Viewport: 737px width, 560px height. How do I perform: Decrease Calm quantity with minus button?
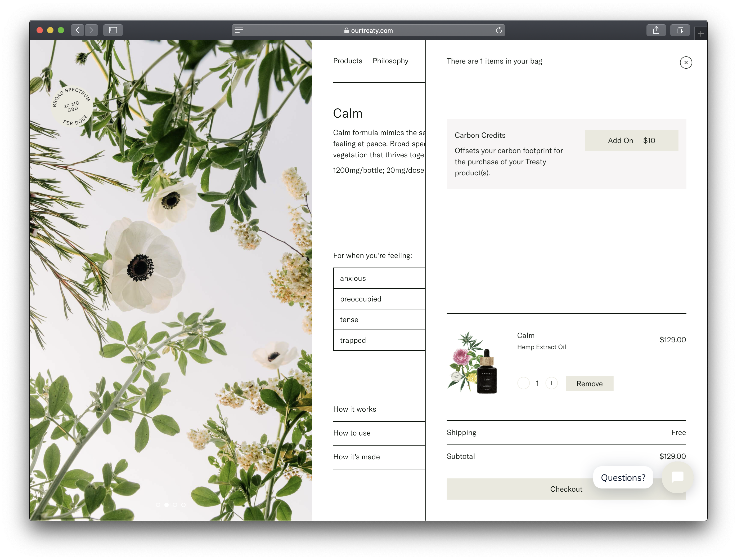[523, 383]
